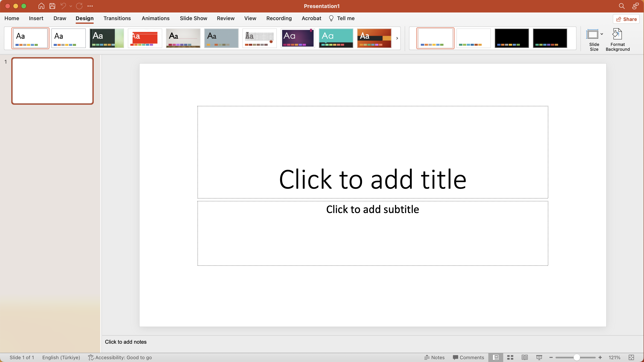Apply the orange-brown theme
This screenshot has width=644, height=362.
point(374,38)
